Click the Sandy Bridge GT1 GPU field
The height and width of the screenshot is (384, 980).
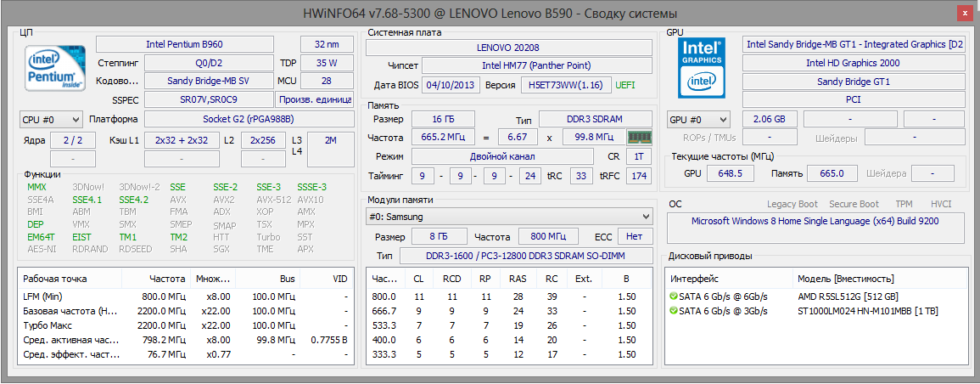click(x=853, y=82)
